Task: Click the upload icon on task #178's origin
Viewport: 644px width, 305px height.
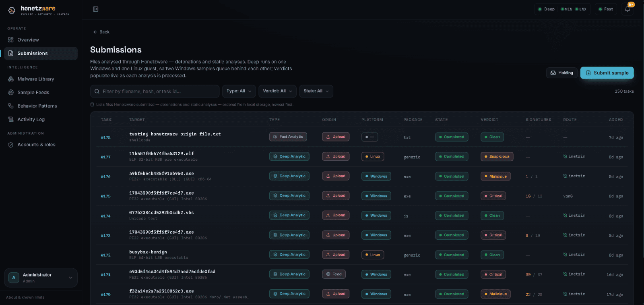Action: pos(328,137)
